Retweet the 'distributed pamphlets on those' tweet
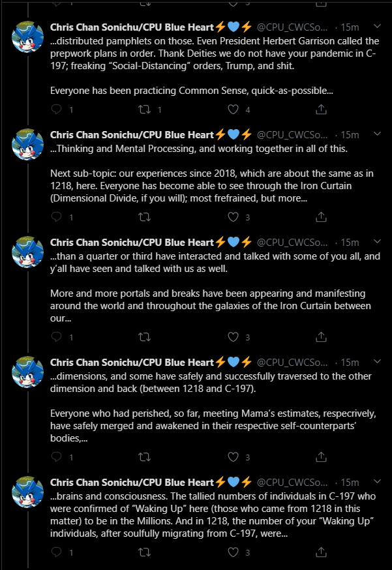Viewport: 392px width, 570px height. 145,109
